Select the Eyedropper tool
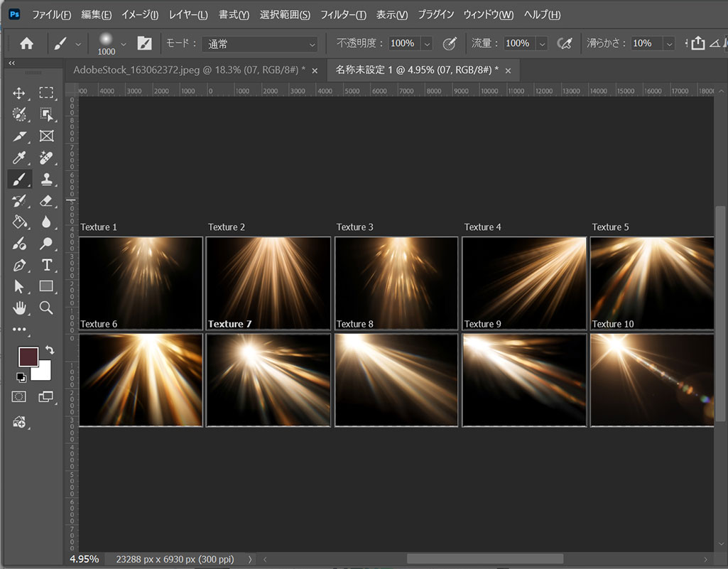The image size is (728, 569). [x=19, y=158]
